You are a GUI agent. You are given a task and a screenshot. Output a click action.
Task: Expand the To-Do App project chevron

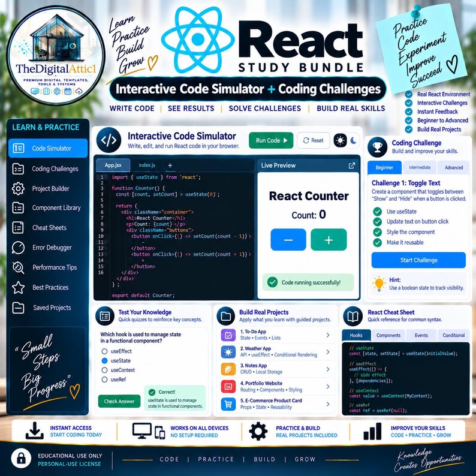(328, 335)
